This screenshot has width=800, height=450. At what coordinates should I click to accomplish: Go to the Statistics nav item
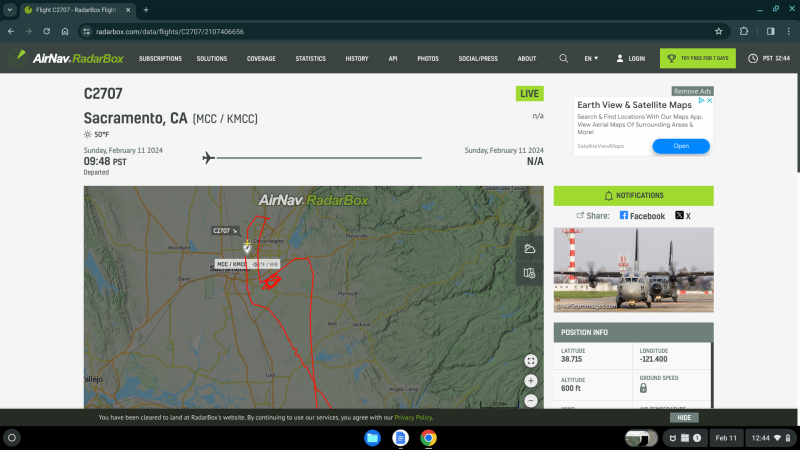[x=310, y=58]
